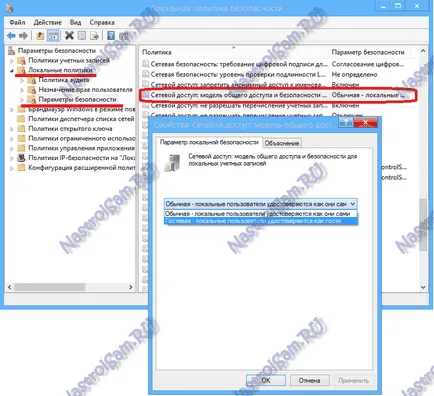This screenshot has height=396, width=434.
Task: Expand the Политики IP-безопасности node
Action: (12, 158)
